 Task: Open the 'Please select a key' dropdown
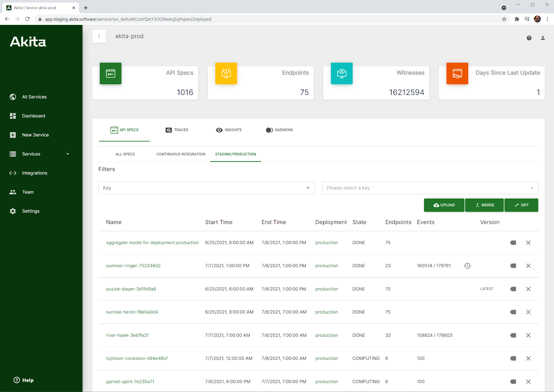pos(430,188)
